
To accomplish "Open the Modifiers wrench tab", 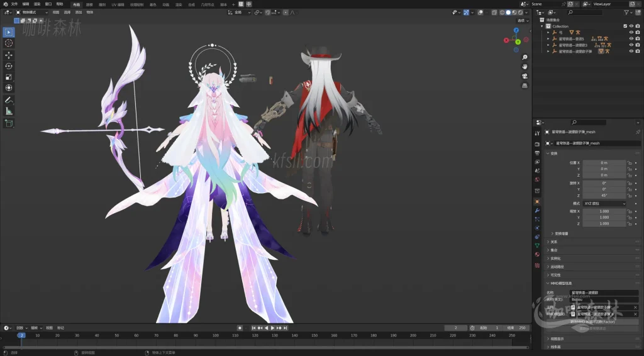I will click(x=537, y=211).
